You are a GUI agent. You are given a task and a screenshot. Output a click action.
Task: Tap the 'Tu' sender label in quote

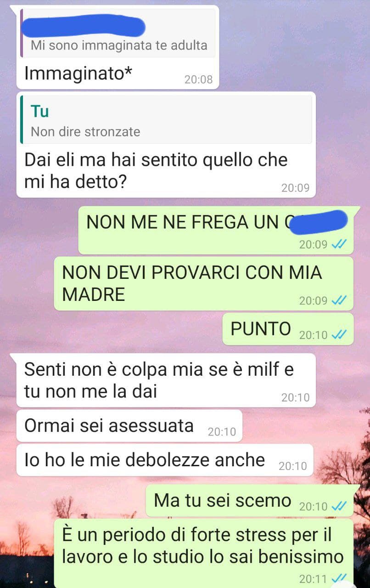[x=39, y=111]
